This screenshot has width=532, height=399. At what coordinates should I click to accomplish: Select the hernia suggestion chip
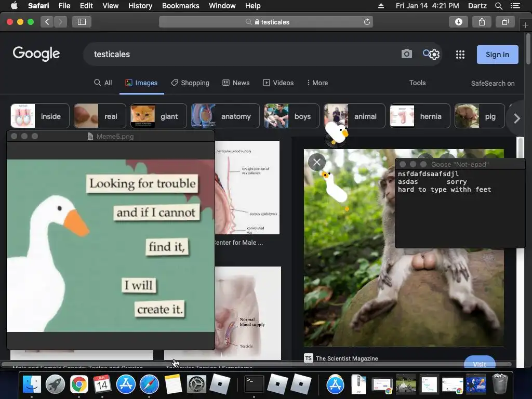[x=420, y=116]
